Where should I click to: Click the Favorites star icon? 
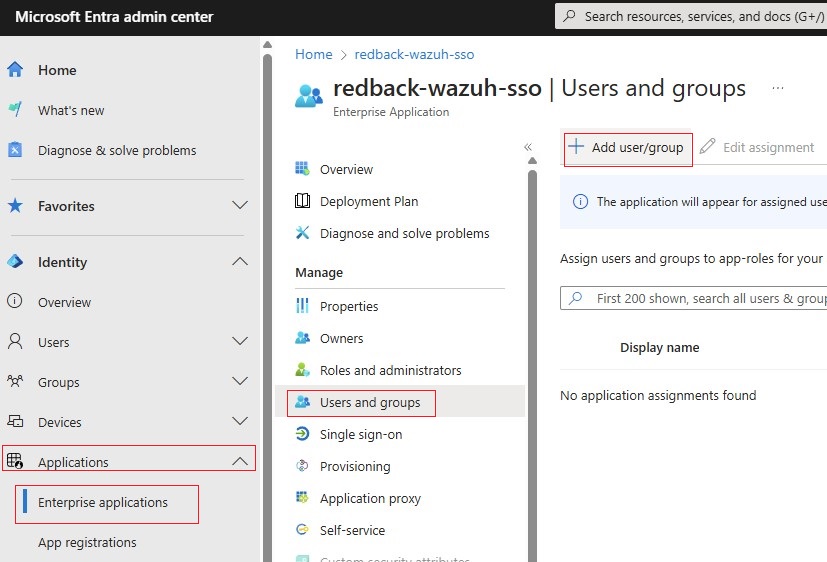(x=15, y=205)
